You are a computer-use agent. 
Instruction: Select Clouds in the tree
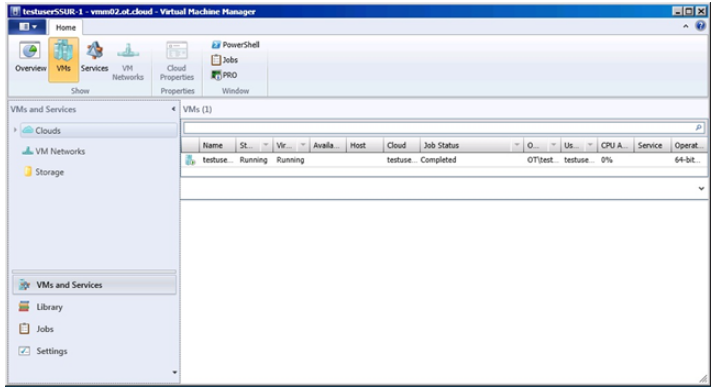click(98, 131)
